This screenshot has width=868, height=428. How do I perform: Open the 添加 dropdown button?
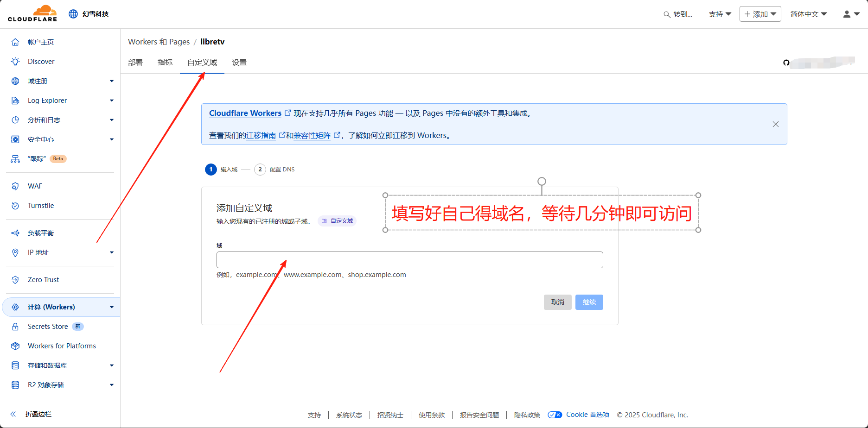point(760,14)
